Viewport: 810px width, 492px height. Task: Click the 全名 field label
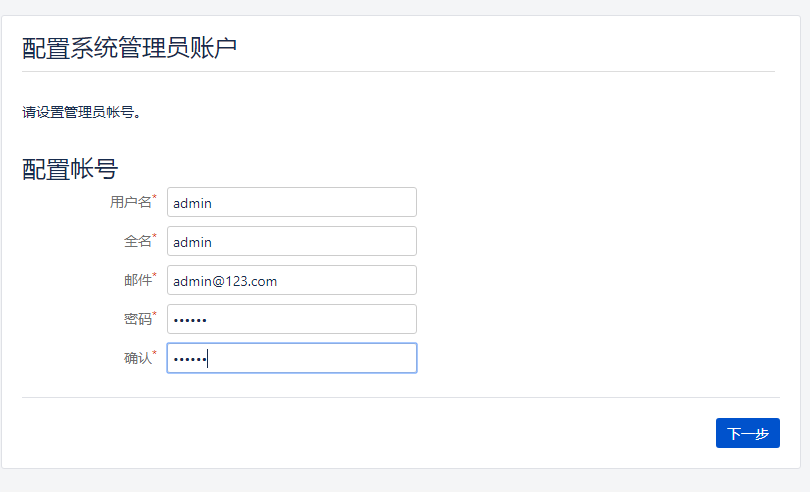(137, 241)
